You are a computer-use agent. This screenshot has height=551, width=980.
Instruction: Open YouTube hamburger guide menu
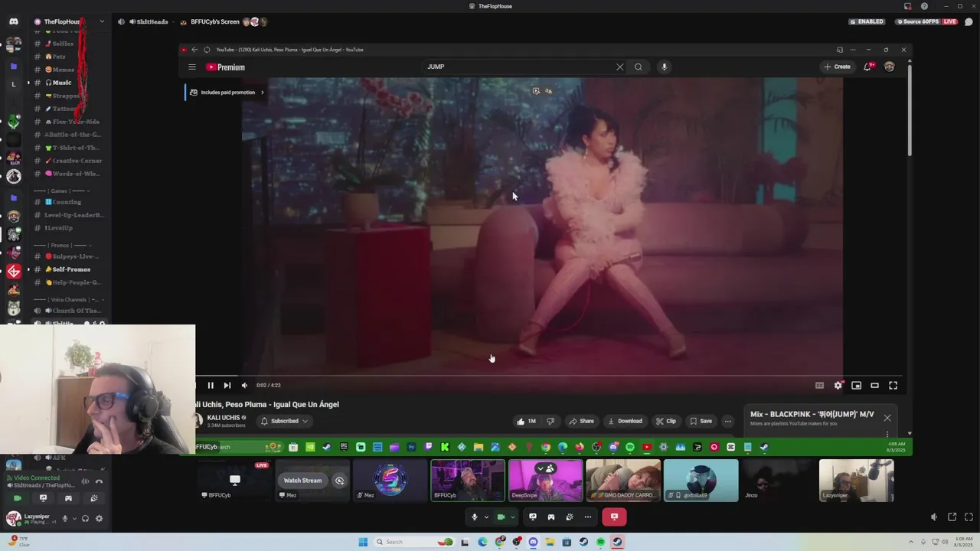[192, 67]
